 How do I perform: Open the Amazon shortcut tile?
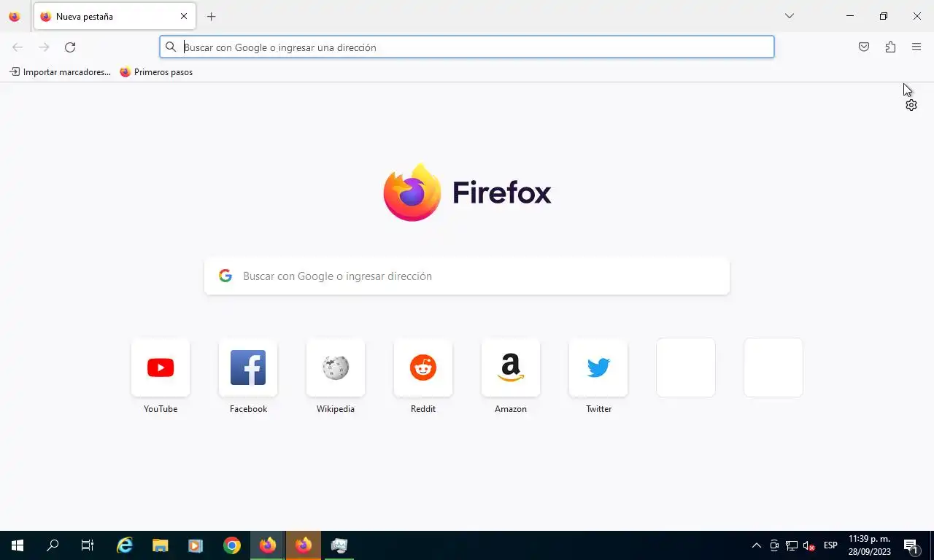click(x=511, y=367)
